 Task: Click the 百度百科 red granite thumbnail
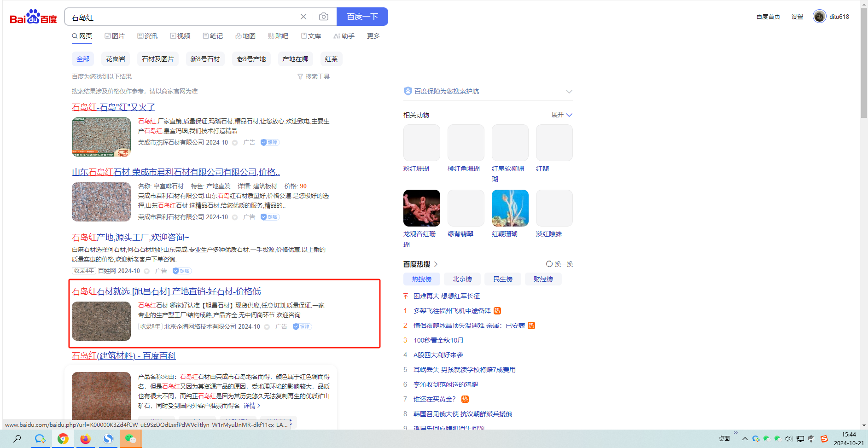tap(101, 395)
